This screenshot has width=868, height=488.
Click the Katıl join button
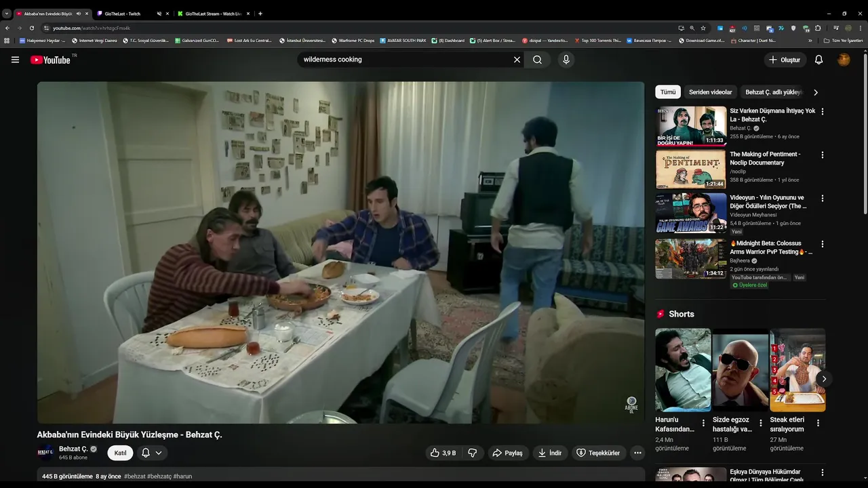point(120,453)
